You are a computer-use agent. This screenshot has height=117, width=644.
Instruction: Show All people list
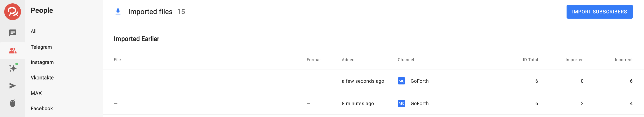tap(34, 31)
